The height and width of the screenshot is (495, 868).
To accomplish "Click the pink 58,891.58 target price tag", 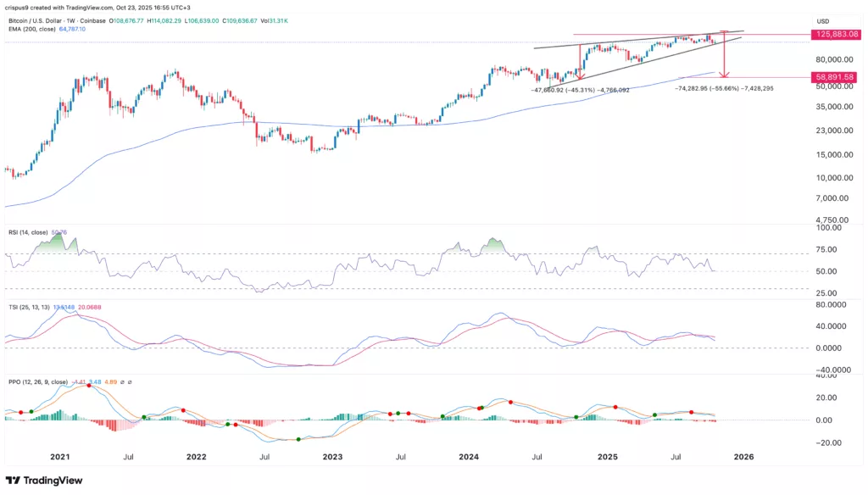I will pos(836,78).
